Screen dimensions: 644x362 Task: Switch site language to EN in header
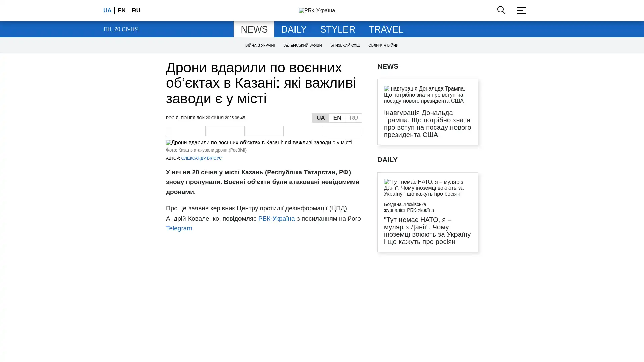(x=121, y=11)
